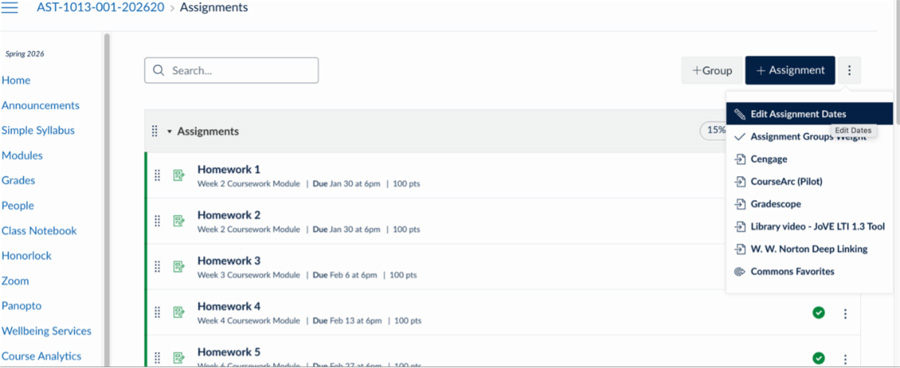This screenshot has height=368, width=900.
Task: Click the Homework 1 assignment type icon
Action: click(179, 175)
